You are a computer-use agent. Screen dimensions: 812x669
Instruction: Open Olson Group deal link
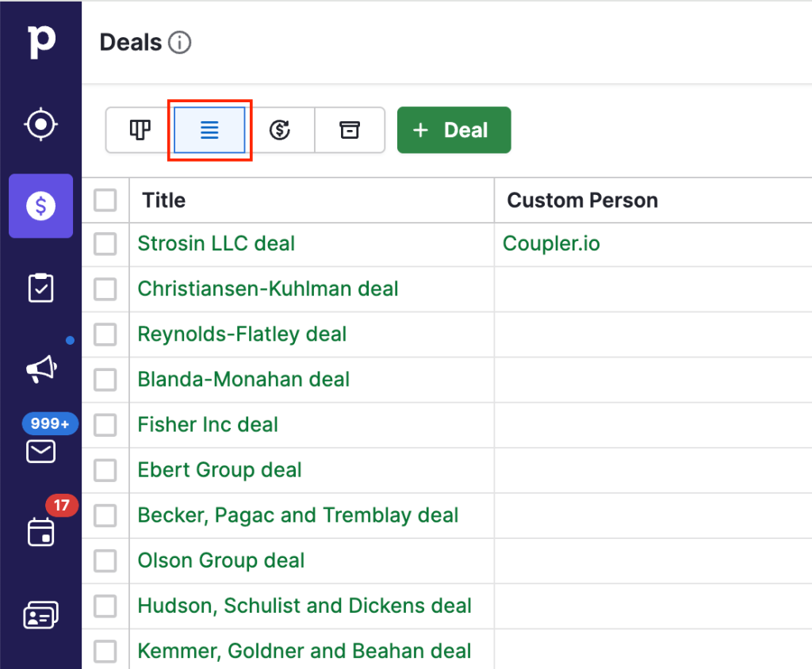[x=221, y=560]
